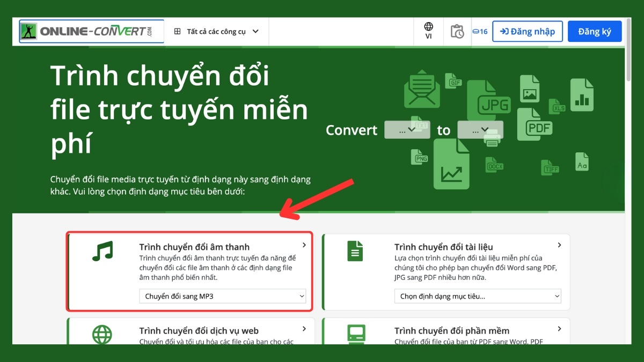Click the GIF file icon in the banner

pos(453,81)
